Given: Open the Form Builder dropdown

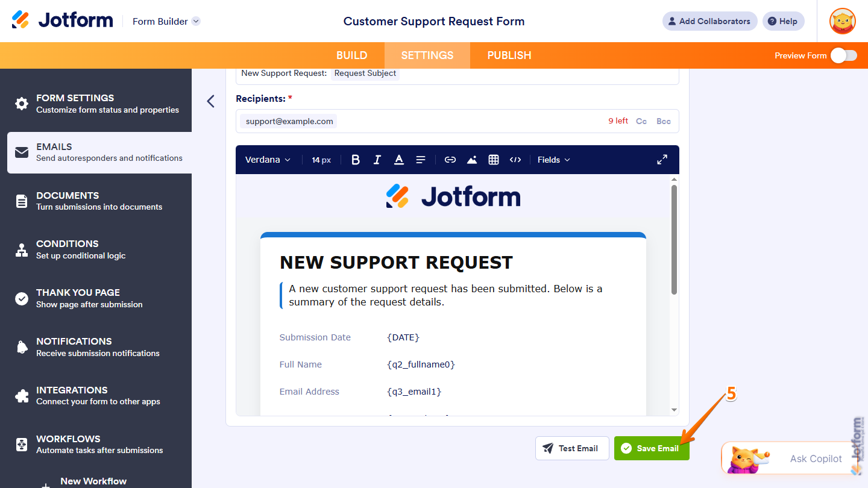Looking at the screenshot, I should tap(166, 21).
